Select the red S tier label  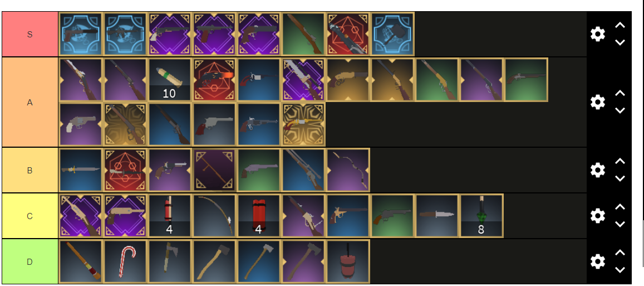[30, 34]
